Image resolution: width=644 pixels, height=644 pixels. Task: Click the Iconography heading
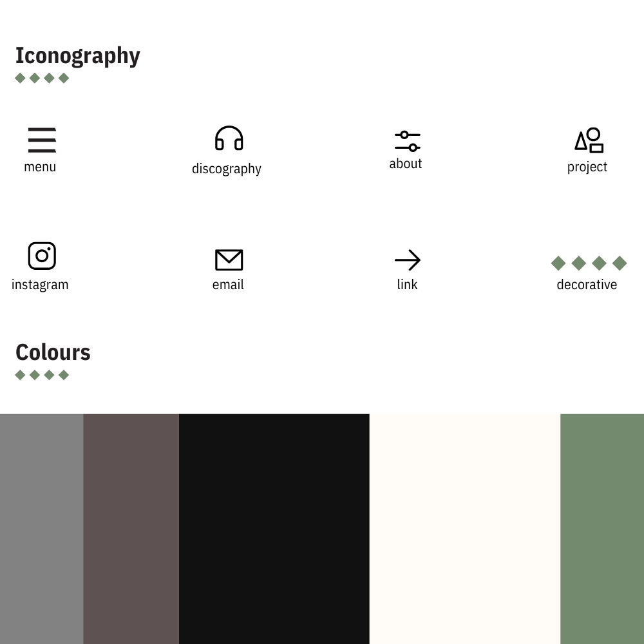pyautogui.click(x=78, y=56)
